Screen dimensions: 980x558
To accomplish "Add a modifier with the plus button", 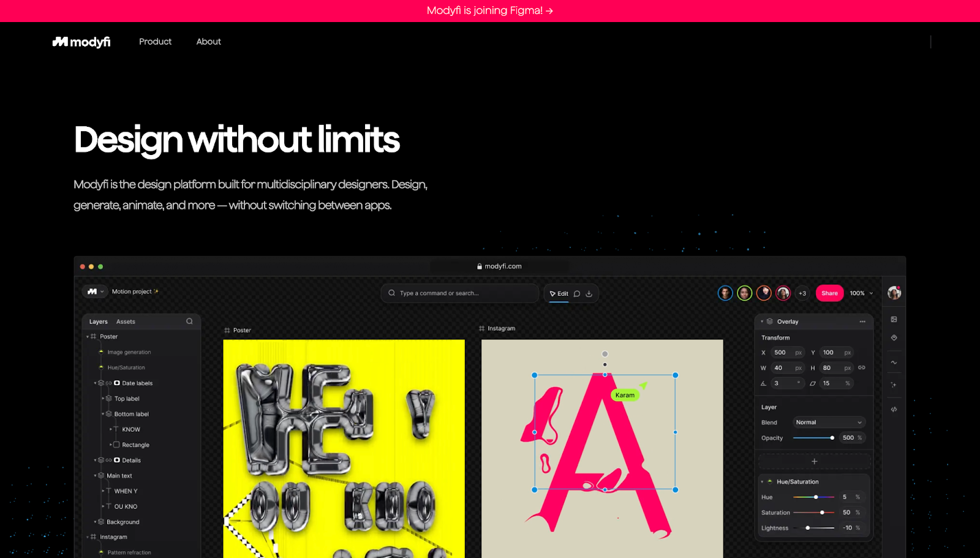I will coord(814,461).
